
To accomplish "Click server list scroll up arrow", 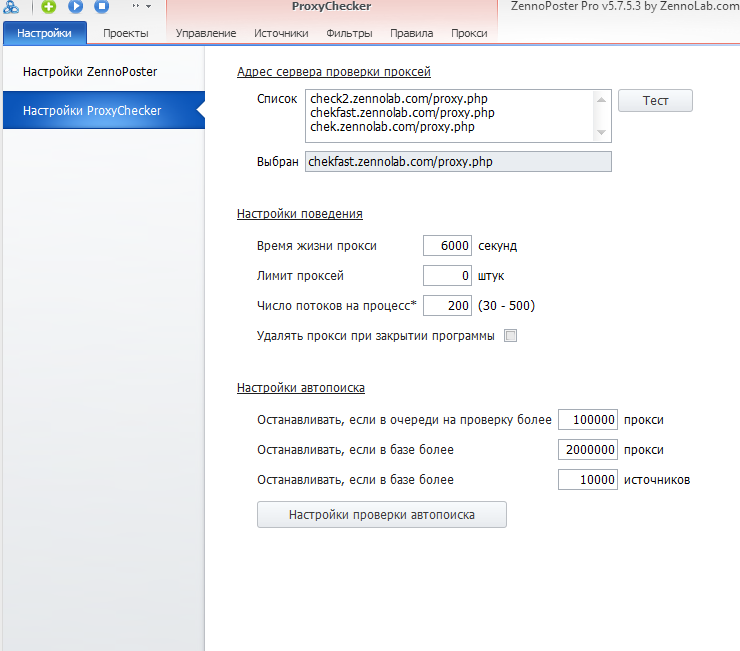I will [601, 99].
